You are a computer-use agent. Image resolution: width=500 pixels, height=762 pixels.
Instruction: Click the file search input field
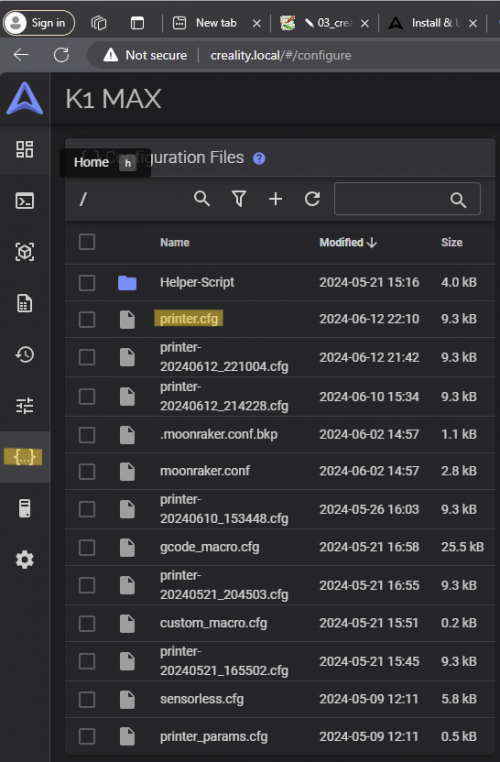(x=407, y=199)
